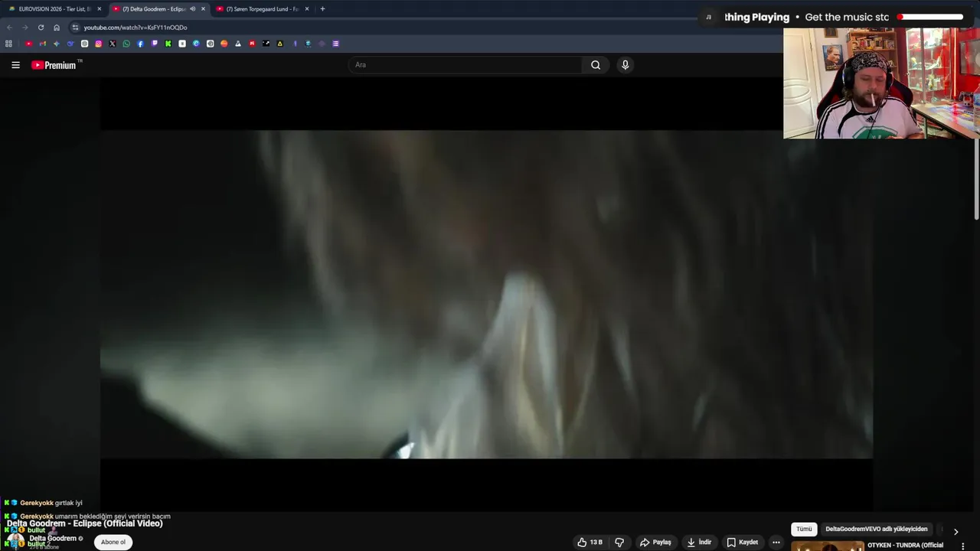The image size is (980, 551).
Task: Click the search magnifier button
Action: pyautogui.click(x=596, y=65)
